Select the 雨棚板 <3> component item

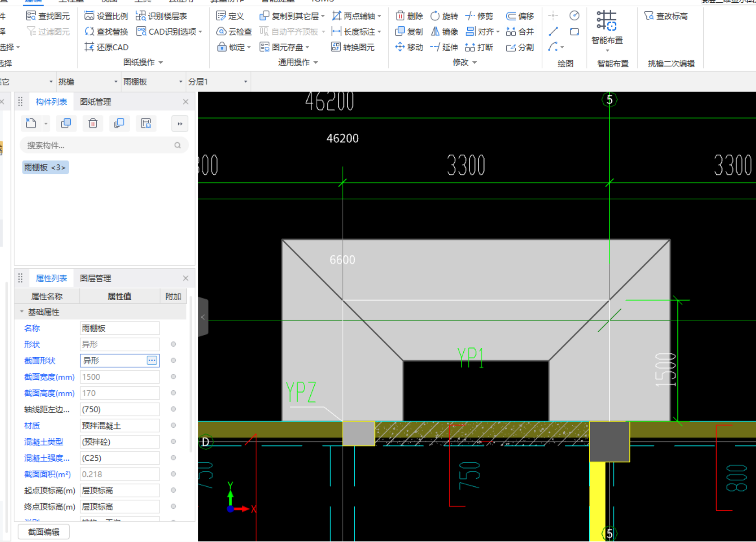click(x=45, y=167)
